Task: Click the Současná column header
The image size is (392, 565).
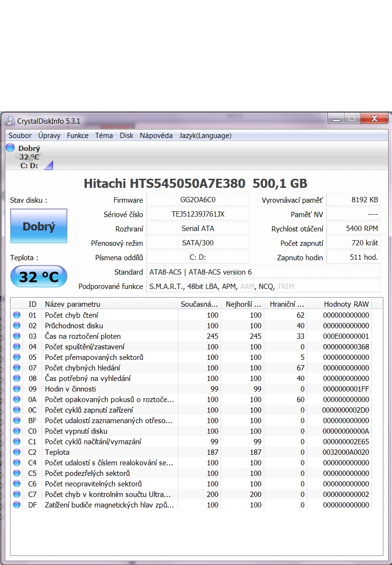Action: [199, 304]
